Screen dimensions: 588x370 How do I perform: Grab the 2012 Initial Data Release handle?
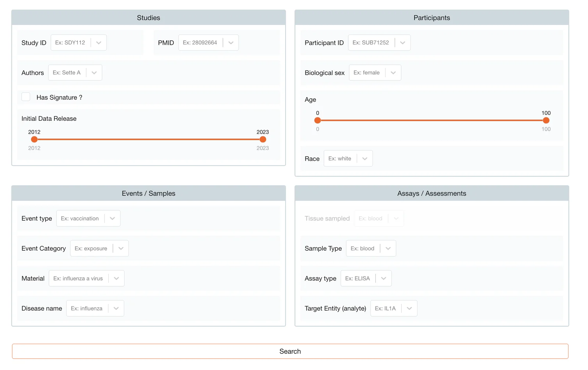(x=34, y=139)
